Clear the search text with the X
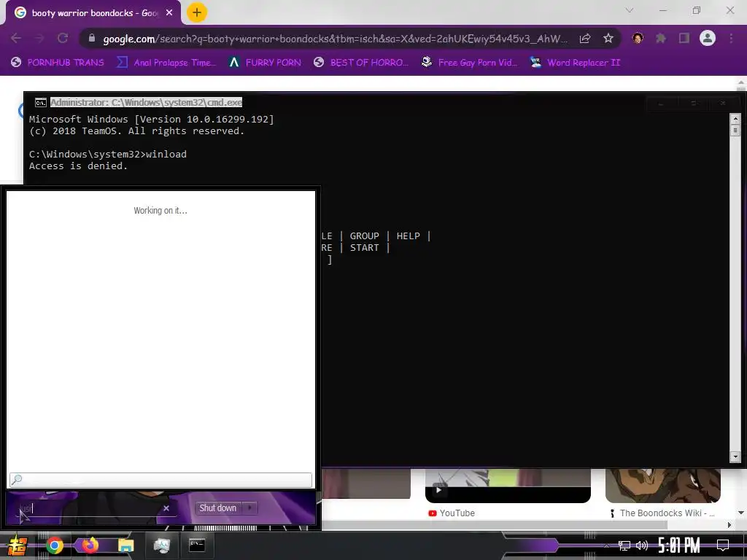747x560 pixels. coord(166,508)
